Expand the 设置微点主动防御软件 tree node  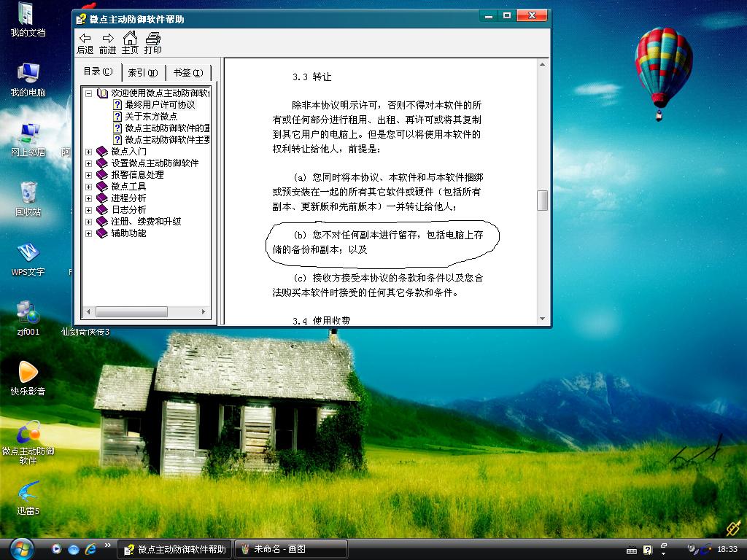89,163
